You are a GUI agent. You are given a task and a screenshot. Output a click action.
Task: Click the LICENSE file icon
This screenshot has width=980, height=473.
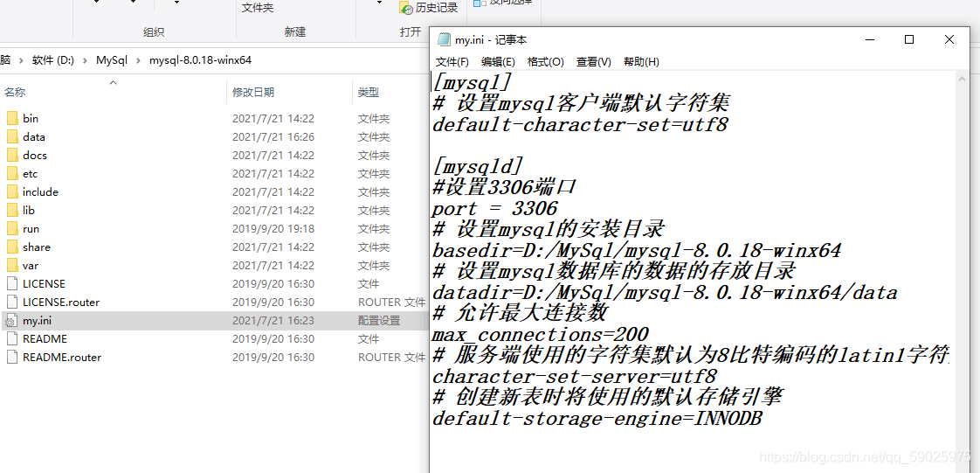tap(12, 283)
